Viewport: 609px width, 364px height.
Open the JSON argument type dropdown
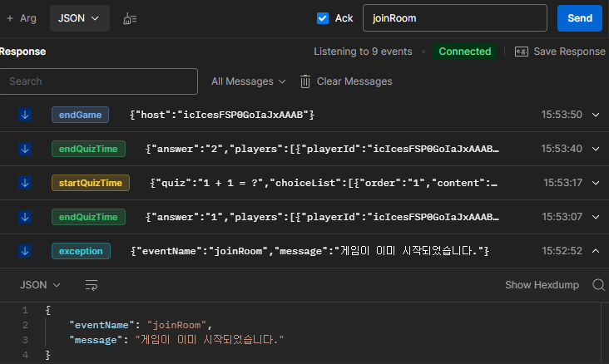[79, 18]
